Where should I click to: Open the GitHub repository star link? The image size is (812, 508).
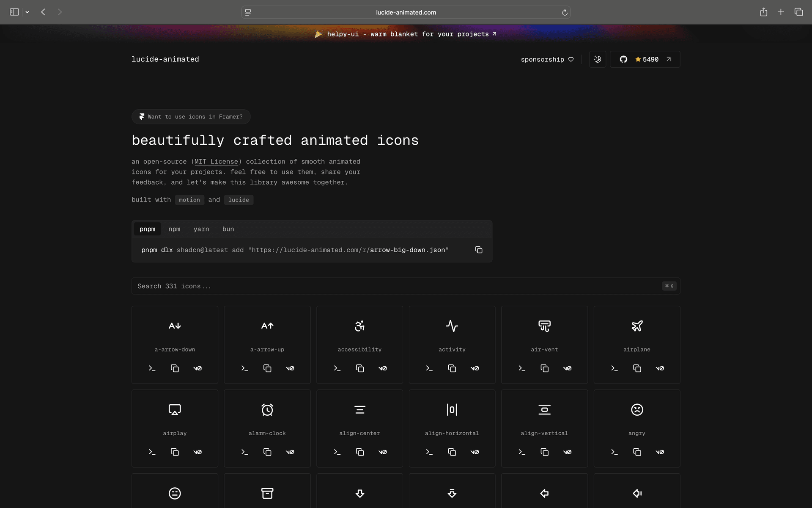[x=645, y=59]
